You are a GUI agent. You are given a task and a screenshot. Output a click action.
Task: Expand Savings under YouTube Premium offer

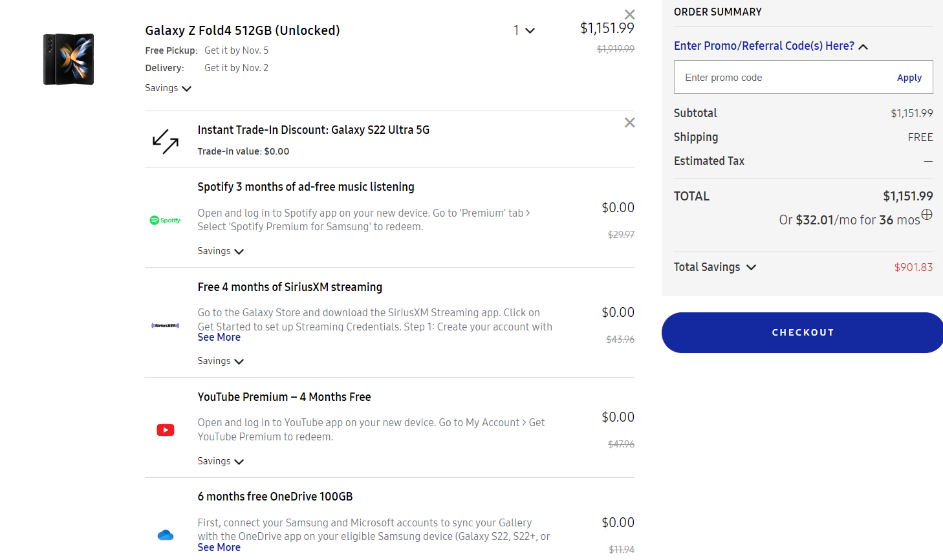pos(220,461)
